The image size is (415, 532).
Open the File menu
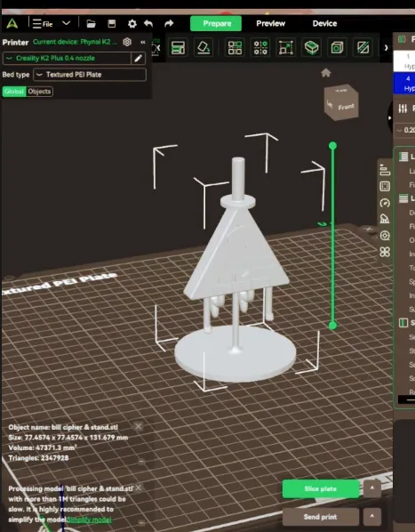coord(43,24)
